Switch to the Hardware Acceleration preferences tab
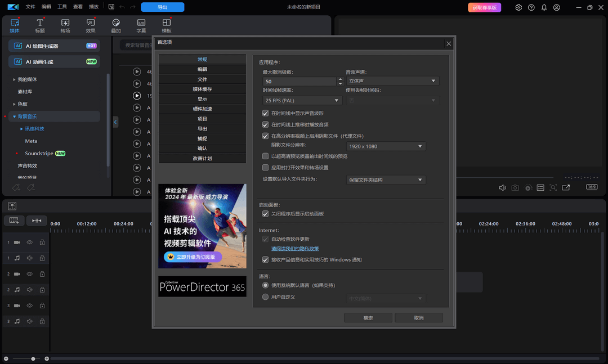This screenshot has height=364, width=608. point(202,109)
